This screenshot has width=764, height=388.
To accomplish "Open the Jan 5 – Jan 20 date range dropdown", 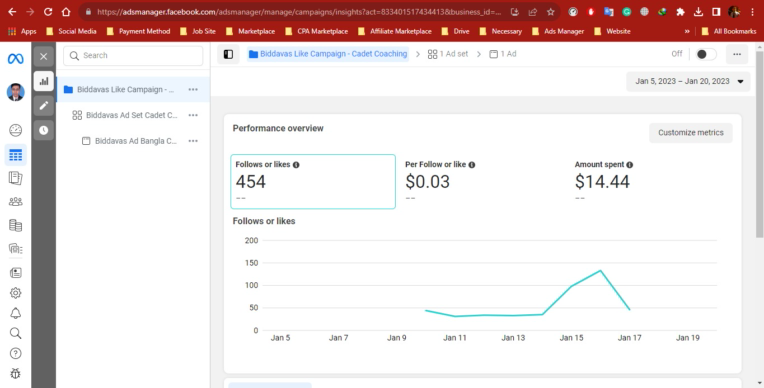I will [688, 81].
